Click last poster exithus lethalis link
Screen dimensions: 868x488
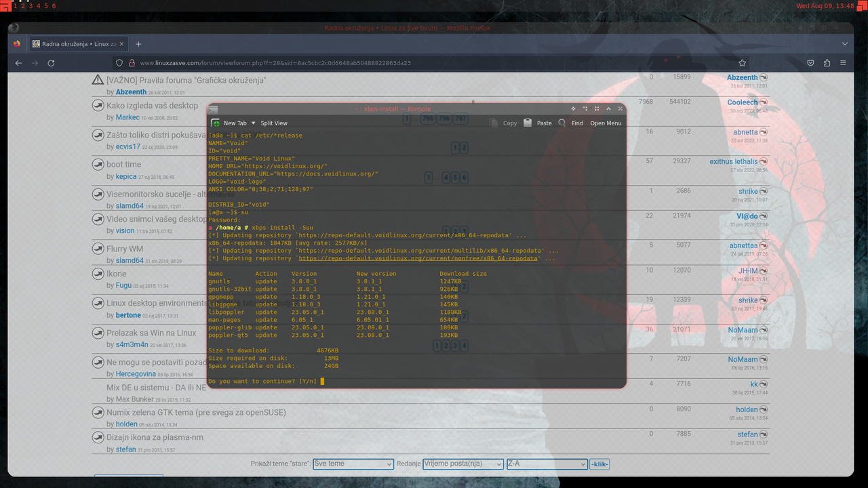[734, 161]
